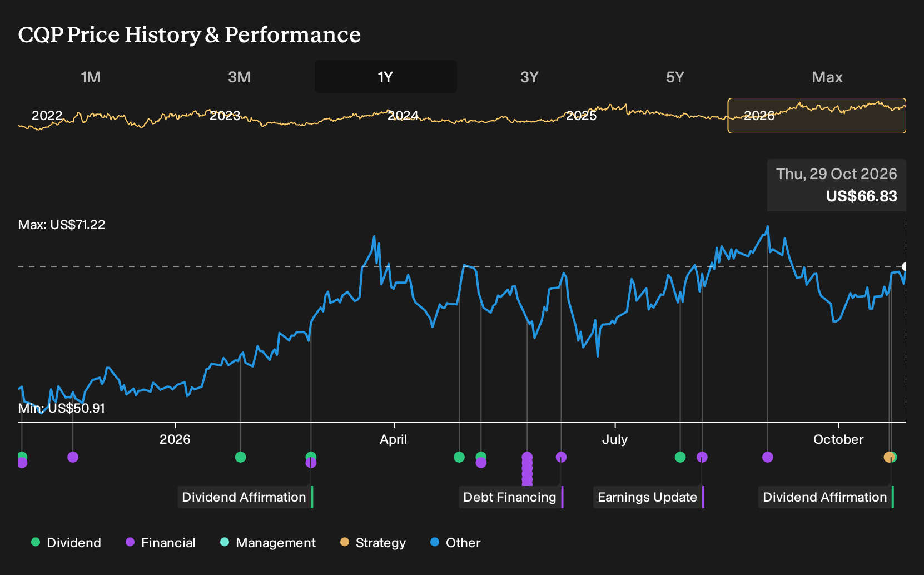924x575 pixels.
Task: Toggle the Strategy legend filter
Action: tap(373, 543)
